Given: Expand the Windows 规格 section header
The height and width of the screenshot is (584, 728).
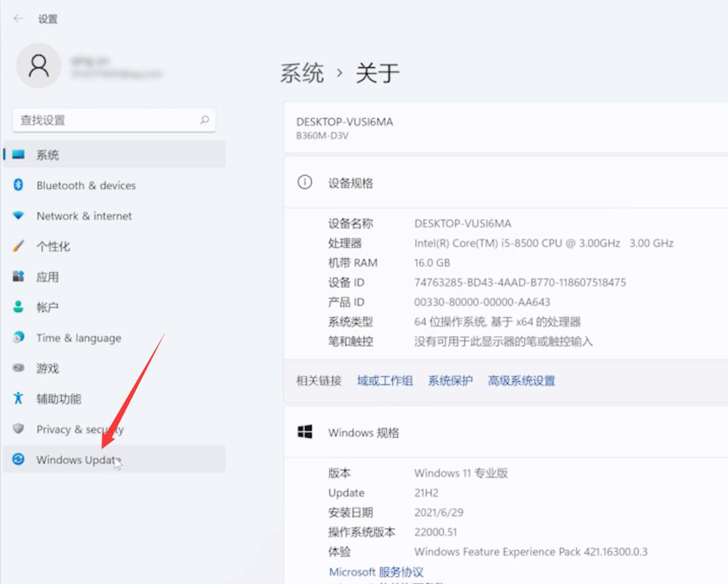Looking at the screenshot, I should [x=506, y=432].
